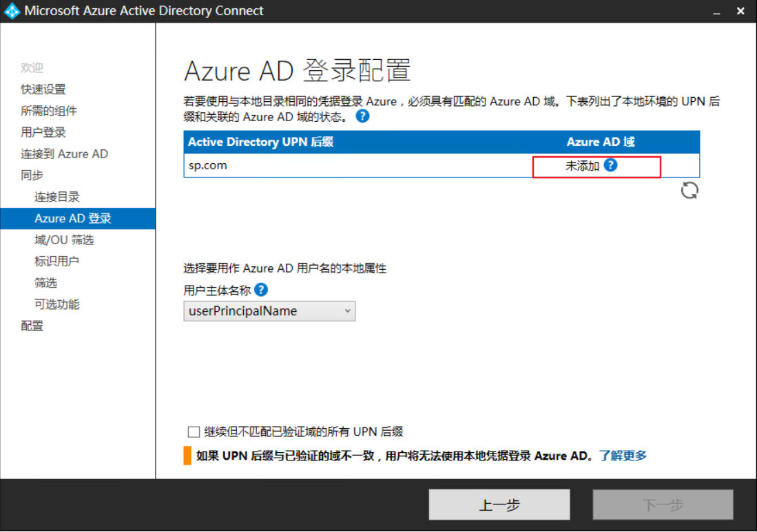Open help tooltip beside the intro paragraph
The height and width of the screenshot is (532, 757).
point(362,116)
